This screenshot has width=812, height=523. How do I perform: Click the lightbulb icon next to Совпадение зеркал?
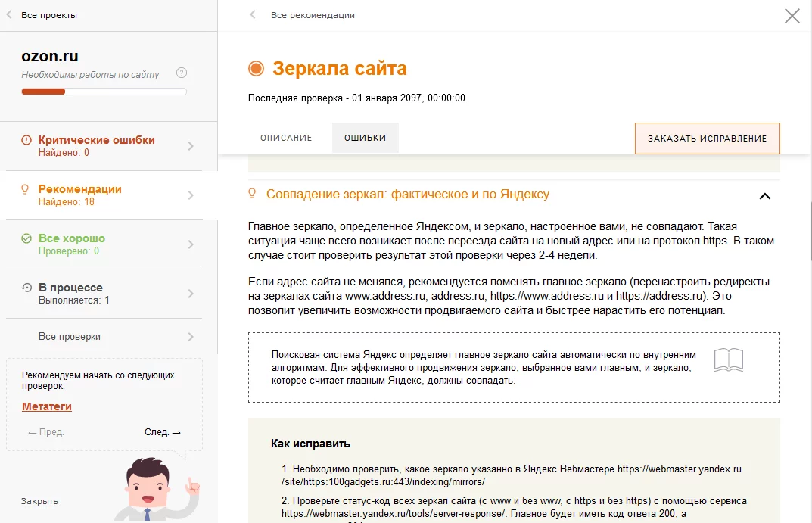pyautogui.click(x=252, y=194)
